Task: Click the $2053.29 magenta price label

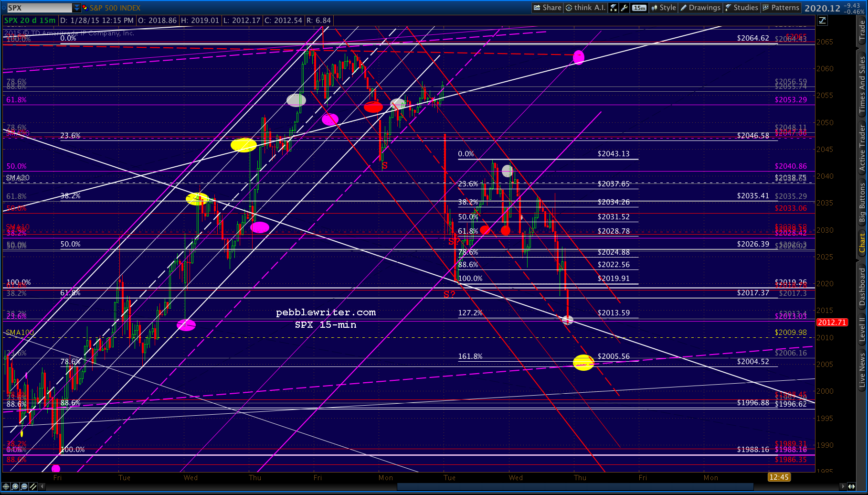Action: (x=791, y=100)
